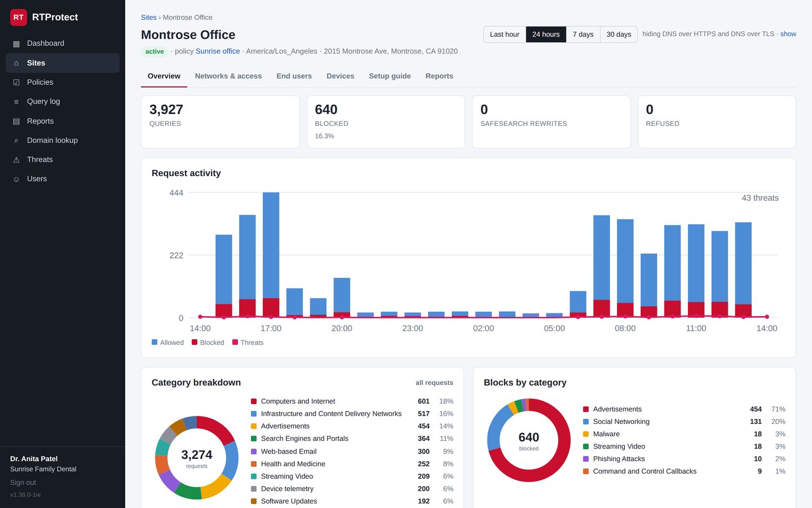The height and width of the screenshot is (508, 812).
Task: Select the 7 days time range
Action: click(583, 34)
